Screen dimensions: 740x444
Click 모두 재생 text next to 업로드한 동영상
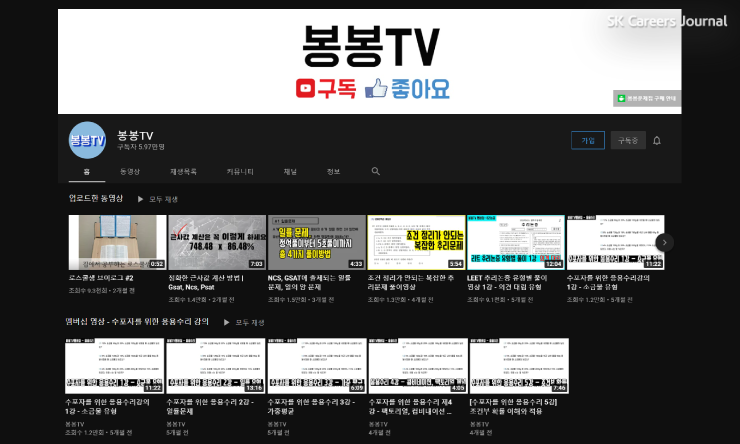pyautogui.click(x=163, y=199)
